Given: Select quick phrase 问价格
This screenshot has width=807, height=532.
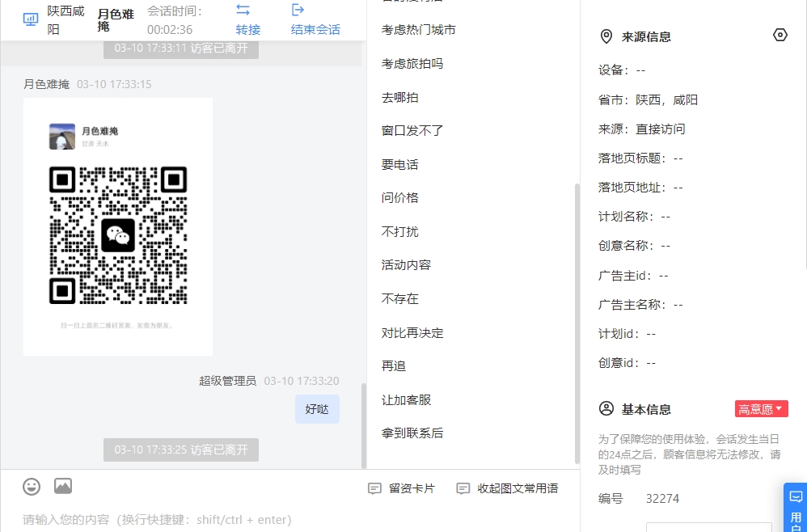Looking at the screenshot, I should coord(400,198).
